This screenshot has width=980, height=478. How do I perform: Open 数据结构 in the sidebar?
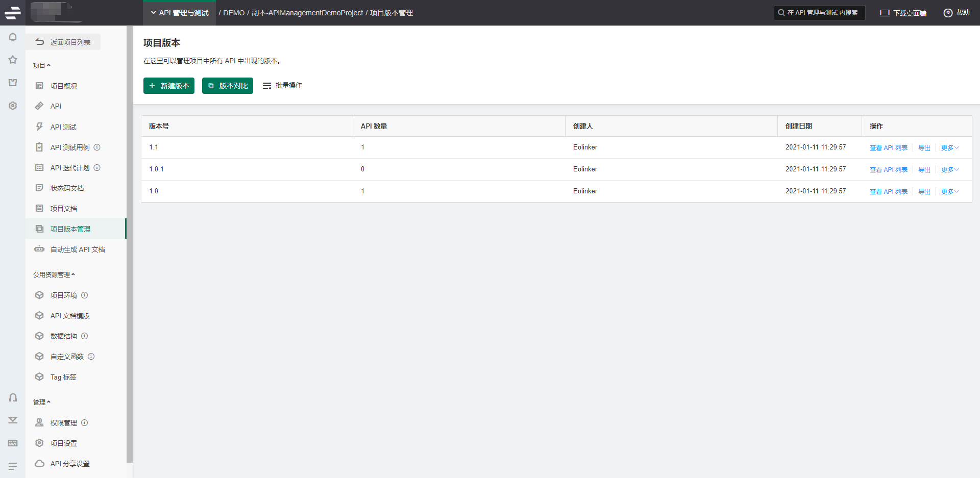pos(76,336)
